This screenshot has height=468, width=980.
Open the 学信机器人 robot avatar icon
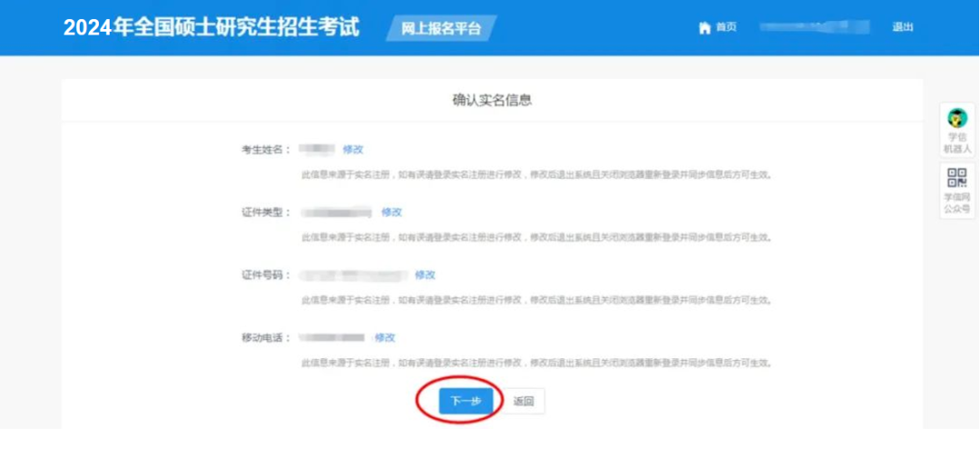pyautogui.click(x=957, y=118)
